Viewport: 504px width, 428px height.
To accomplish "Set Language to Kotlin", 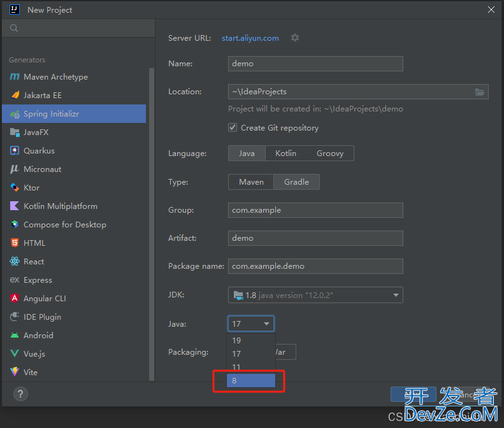I will (x=285, y=153).
